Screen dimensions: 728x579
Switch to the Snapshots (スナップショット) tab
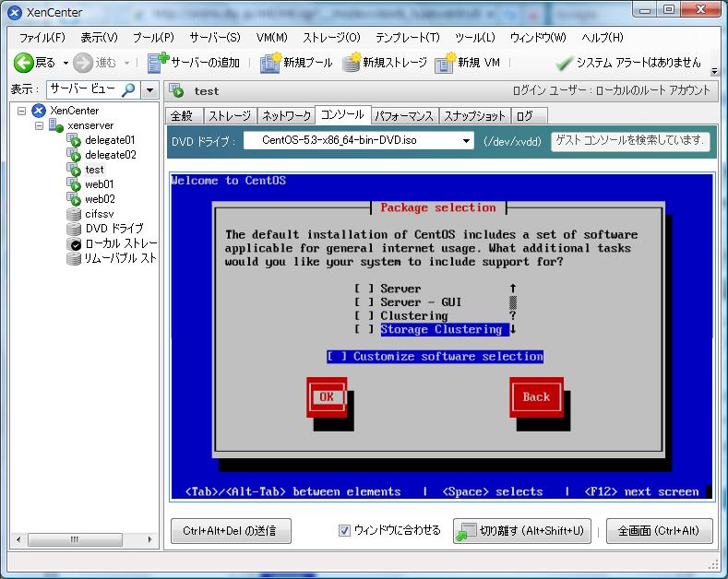coord(474,115)
